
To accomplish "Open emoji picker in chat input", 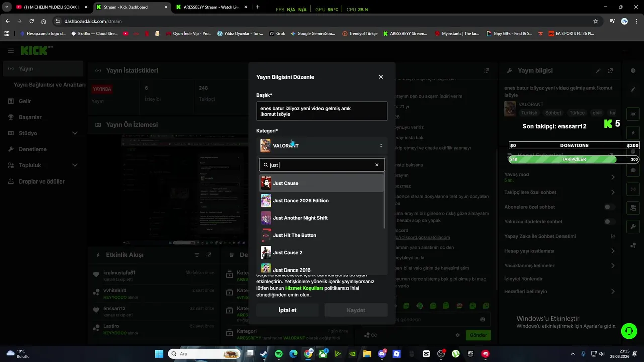I will [482, 320].
